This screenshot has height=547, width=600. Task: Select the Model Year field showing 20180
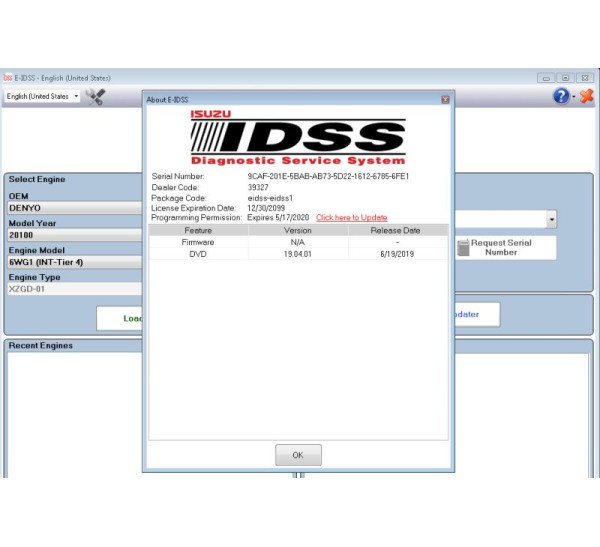(x=74, y=235)
